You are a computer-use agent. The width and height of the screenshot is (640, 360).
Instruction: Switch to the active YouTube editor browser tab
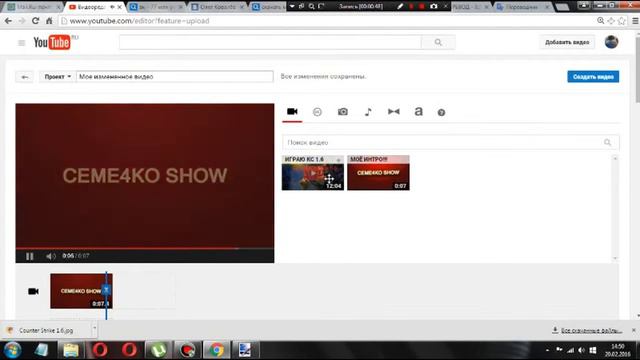coord(95,7)
